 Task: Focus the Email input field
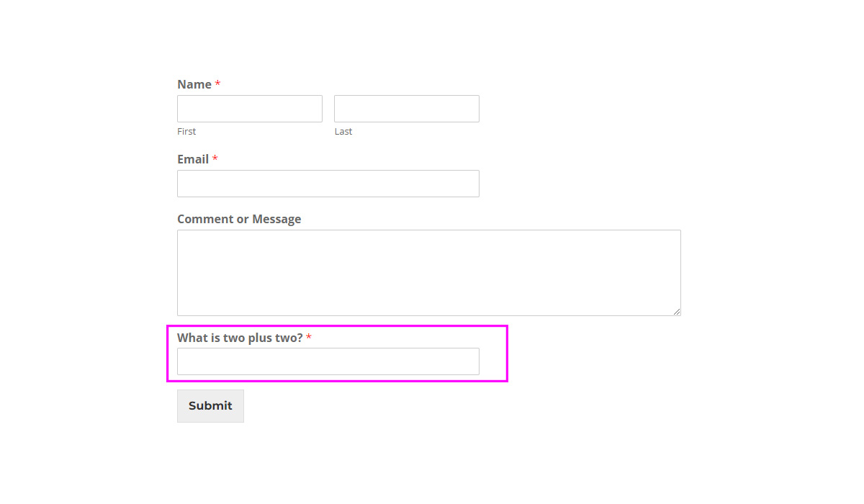[328, 184]
